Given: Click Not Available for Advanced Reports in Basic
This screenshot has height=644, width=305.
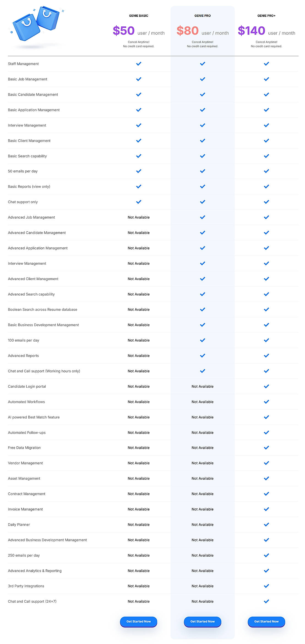Looking at the screenshot, I should pos(138,356).
